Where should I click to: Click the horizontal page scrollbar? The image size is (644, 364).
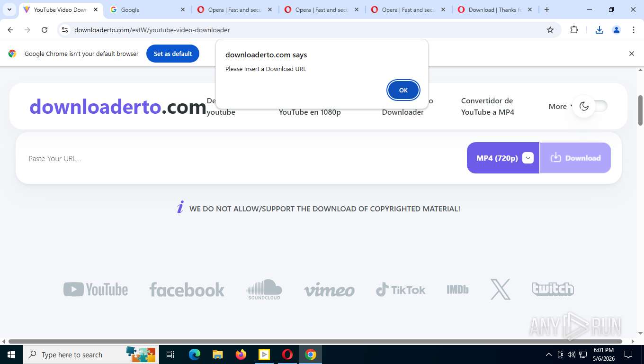pos(315,341)
